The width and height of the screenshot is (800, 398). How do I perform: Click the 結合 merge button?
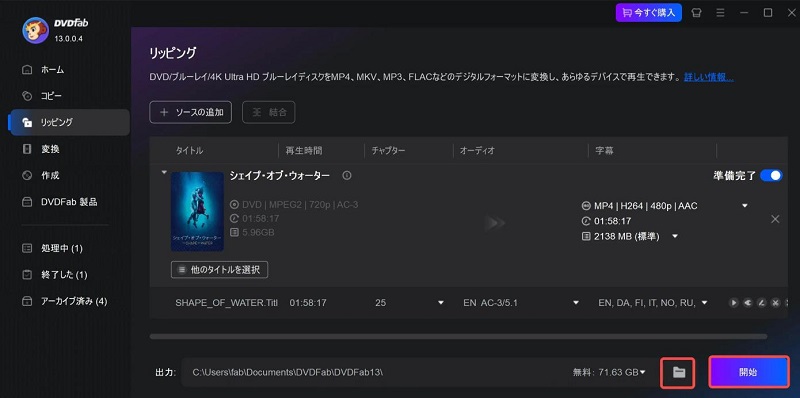point(268,112)
